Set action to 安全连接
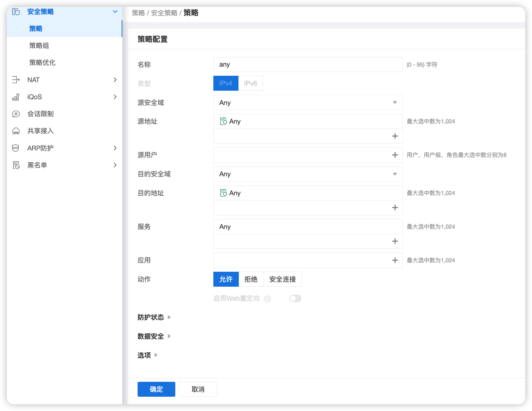 click(283, 279)
